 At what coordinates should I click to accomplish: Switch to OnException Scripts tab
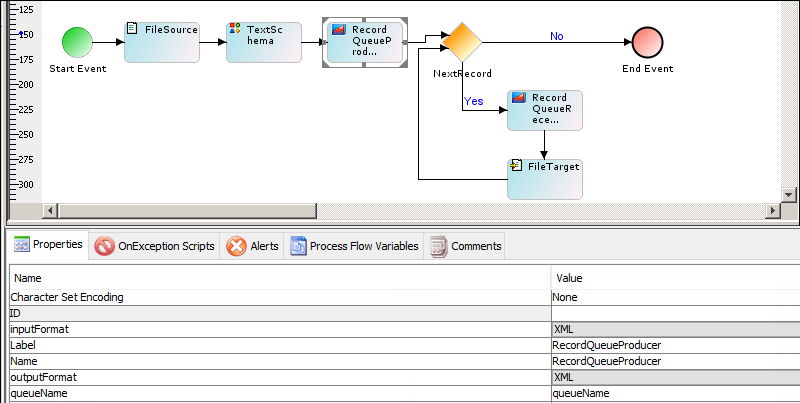tap(155, 246)
